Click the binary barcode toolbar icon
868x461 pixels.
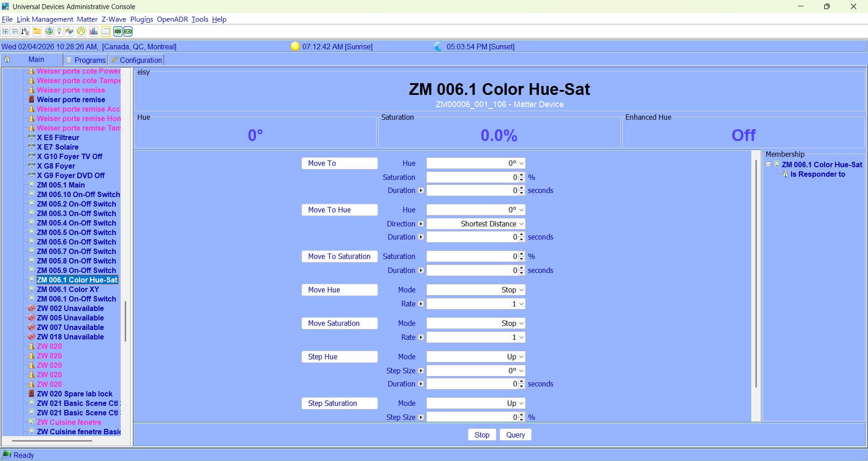118,31
